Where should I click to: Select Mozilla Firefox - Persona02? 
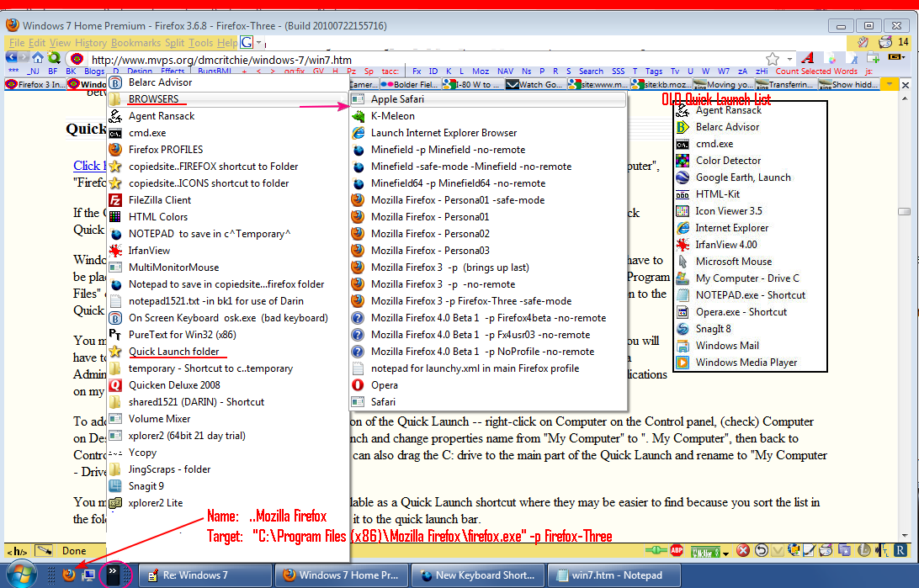487,234
